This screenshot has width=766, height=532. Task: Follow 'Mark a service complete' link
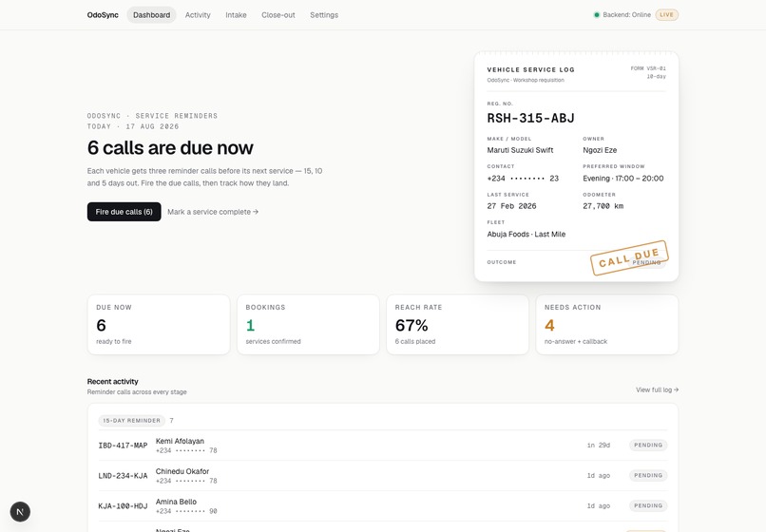point(213,212)
